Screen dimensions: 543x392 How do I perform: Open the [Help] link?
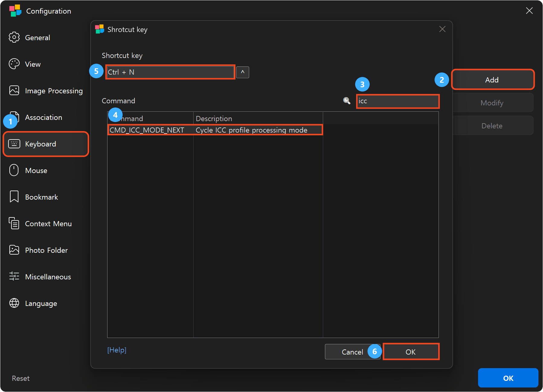tap(117, 350)
